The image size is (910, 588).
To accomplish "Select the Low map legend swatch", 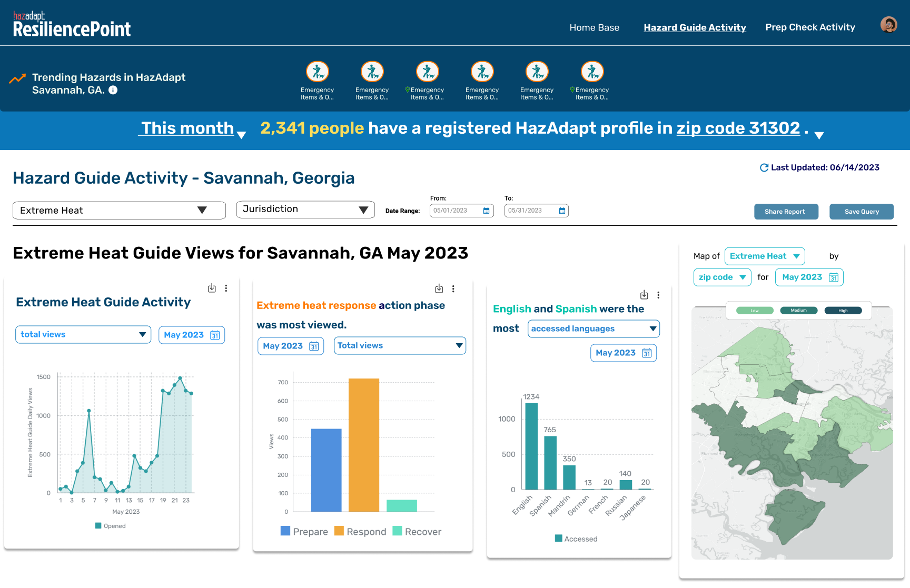I will [x=755, y=311].
